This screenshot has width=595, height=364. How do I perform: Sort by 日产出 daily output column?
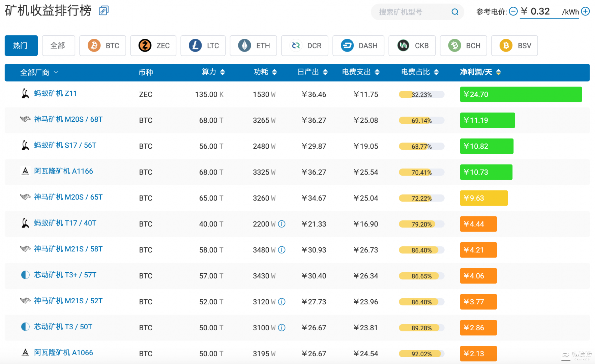pos(313,72)
